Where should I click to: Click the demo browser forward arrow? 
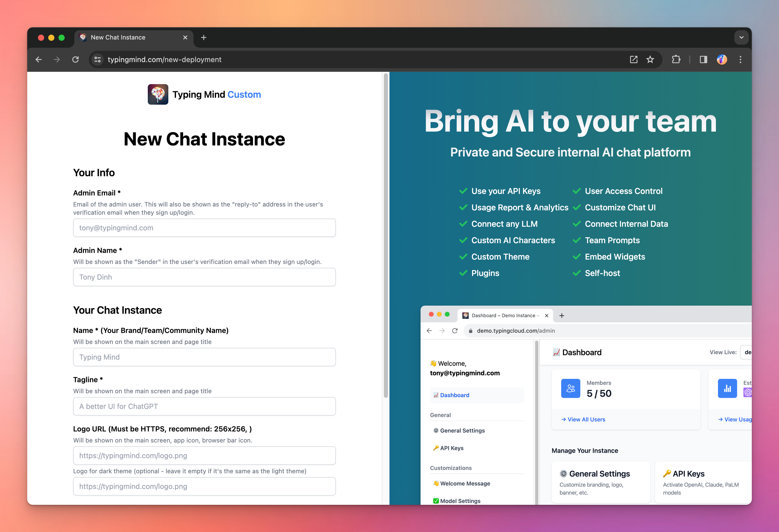pyautogui.click(x=442, y=331)
